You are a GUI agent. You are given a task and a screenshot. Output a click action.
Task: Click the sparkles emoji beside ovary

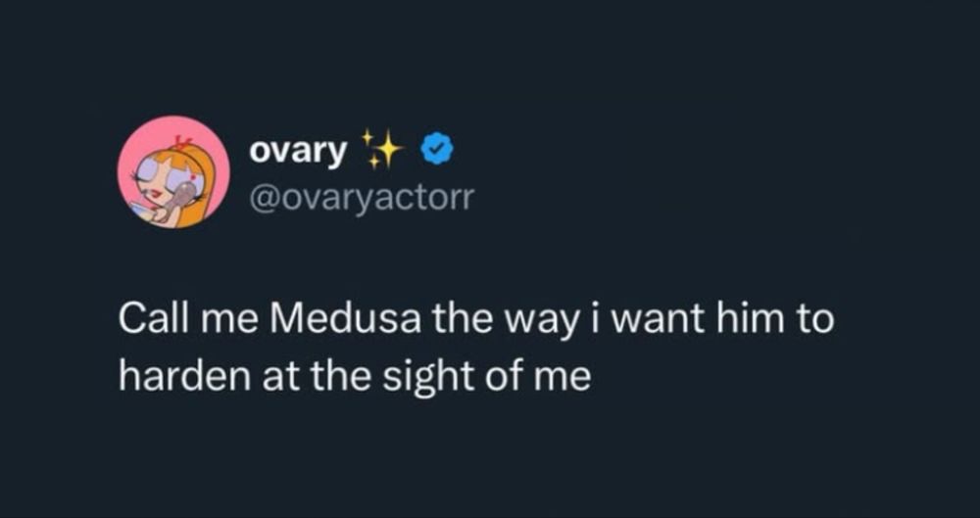(383, 150)
